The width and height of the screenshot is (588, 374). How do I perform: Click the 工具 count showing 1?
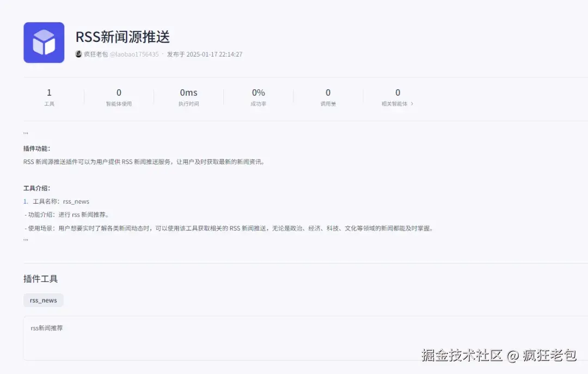coord(50,97)
